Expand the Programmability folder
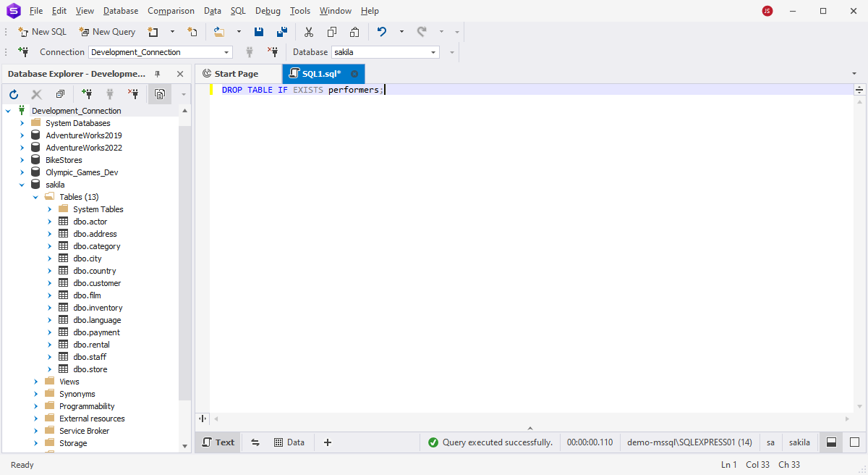The height and width of the screenshot is (475, 868). click(x=35, y=406)
